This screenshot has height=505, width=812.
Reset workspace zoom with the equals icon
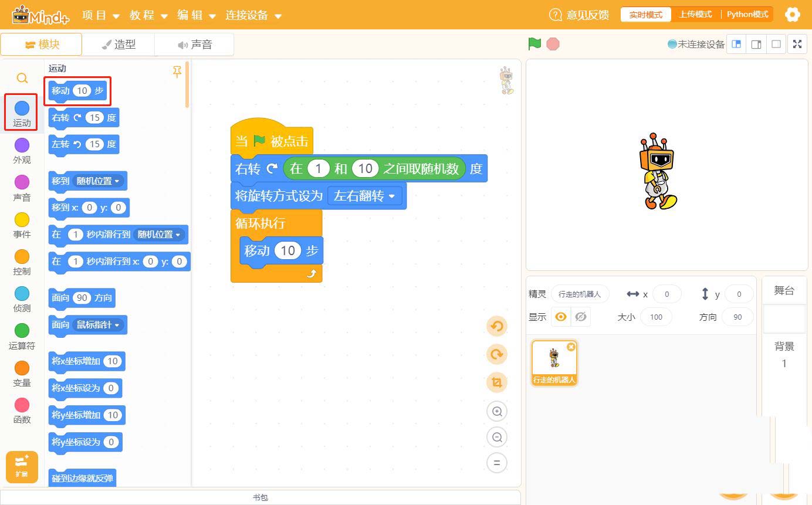point(497,463)
